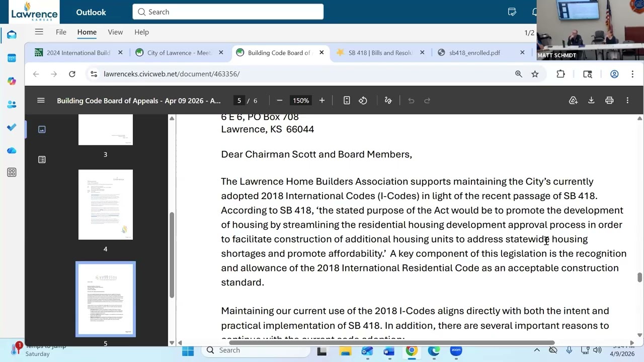Image resolution: width=644 pixels, height=362 pixels.
Task: Click Fit to page icon
Action: tap(347, 101)
